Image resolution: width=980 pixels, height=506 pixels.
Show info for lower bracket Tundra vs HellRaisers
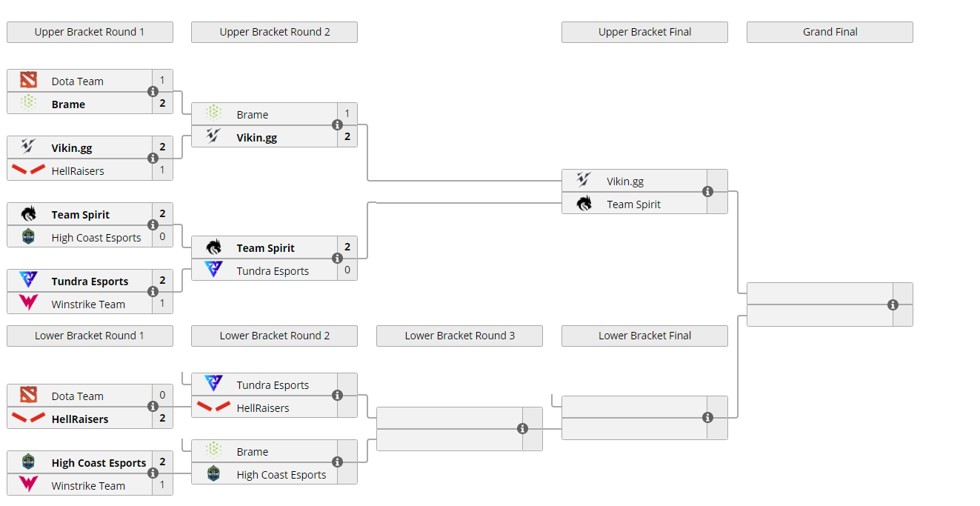pos(337,396)
